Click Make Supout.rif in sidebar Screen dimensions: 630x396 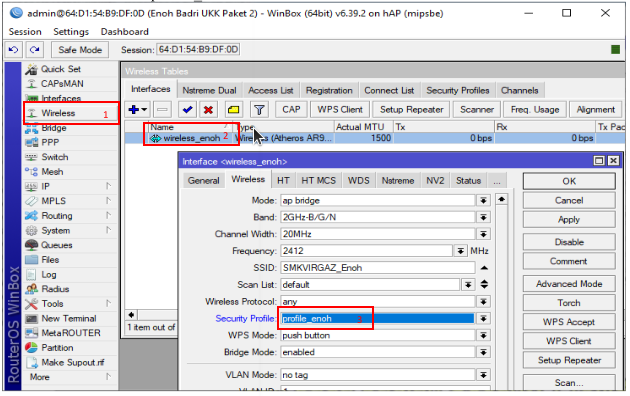(73, 363)
